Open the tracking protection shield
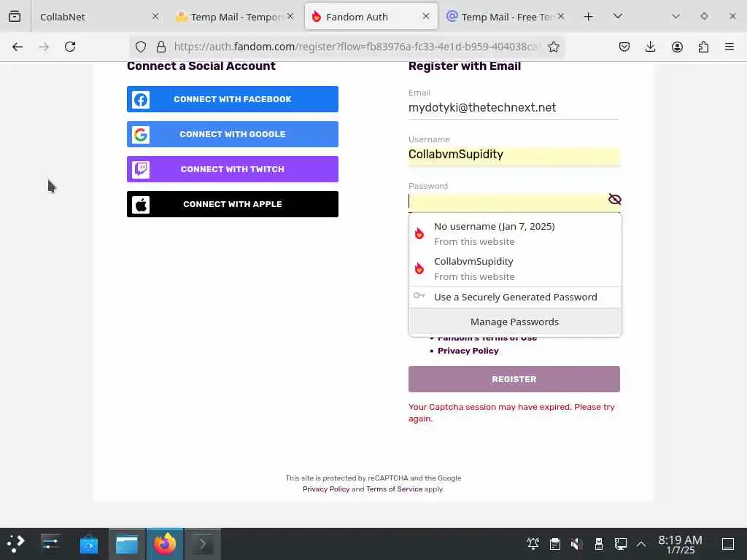Viewport: 747px width, 560px height. click(x=141, y=47)
